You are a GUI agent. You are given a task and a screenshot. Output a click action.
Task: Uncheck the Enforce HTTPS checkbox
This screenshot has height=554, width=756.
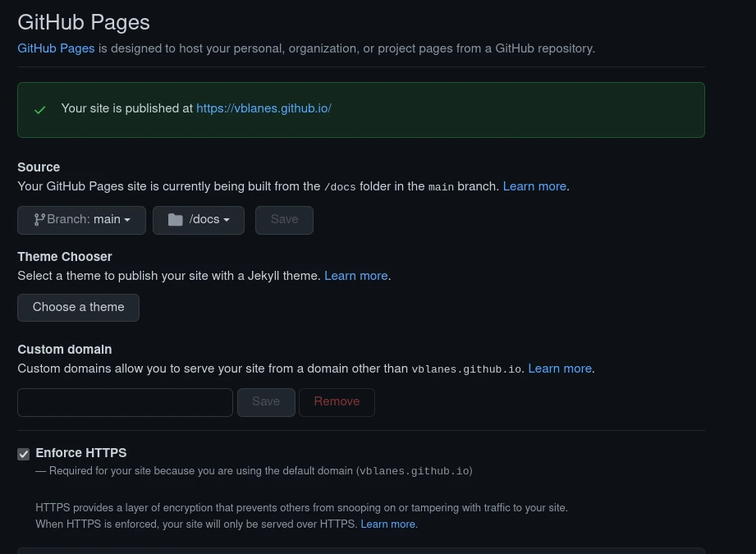tap(24, 454)
